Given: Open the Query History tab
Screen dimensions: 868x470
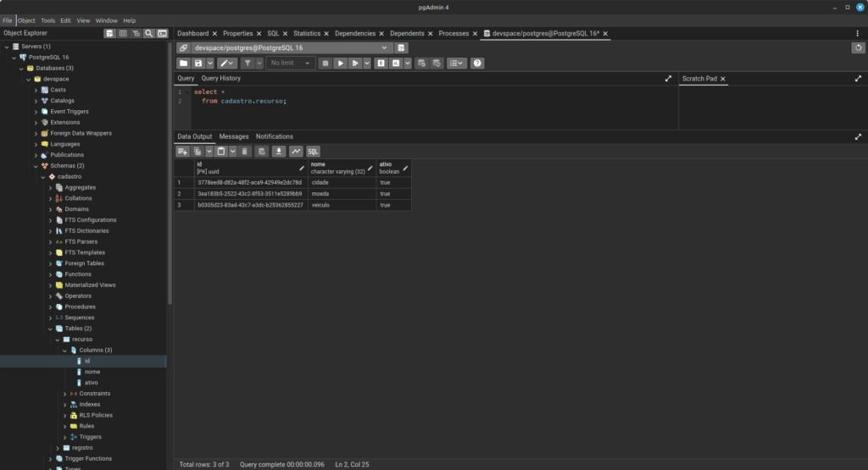Looking at the screenshot, I should pos(221,79).
